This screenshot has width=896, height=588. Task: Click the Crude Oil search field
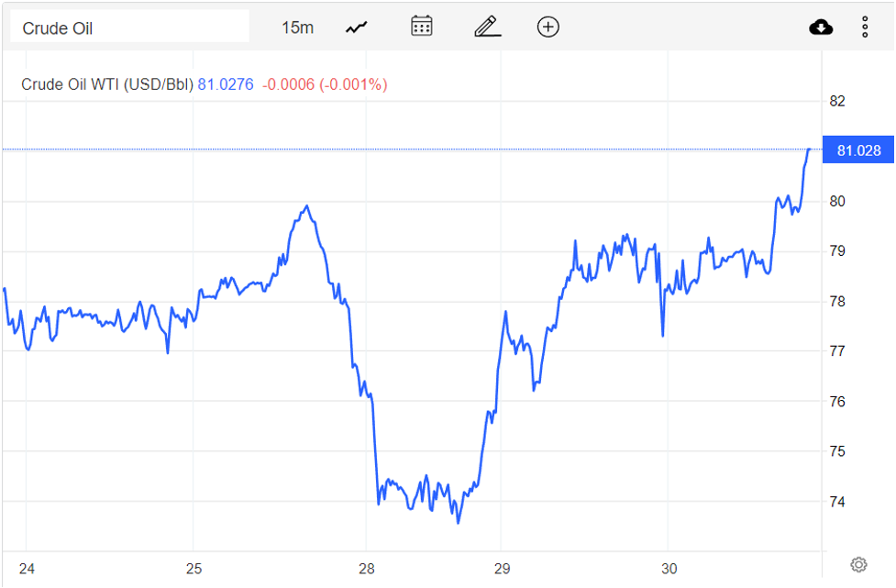129,28
